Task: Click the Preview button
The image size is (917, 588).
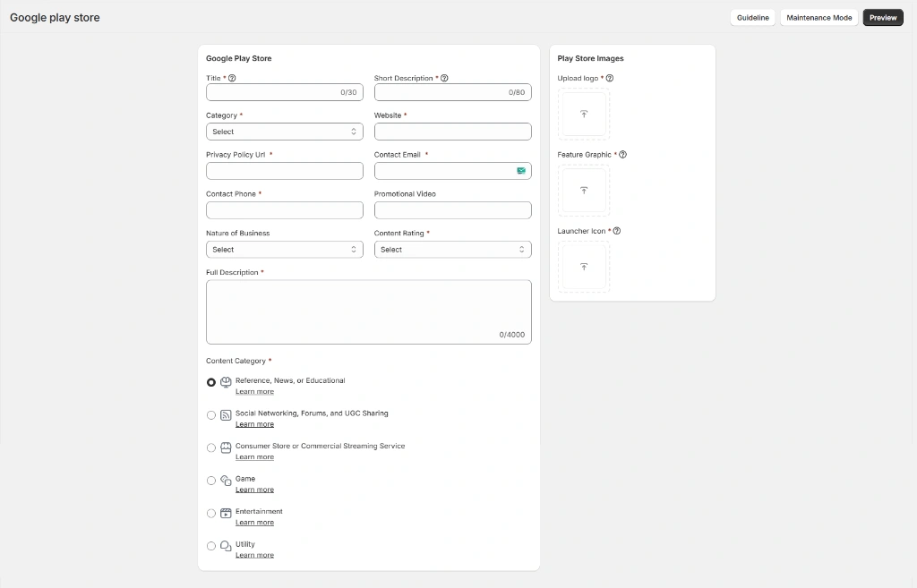Action: point(883,18)
